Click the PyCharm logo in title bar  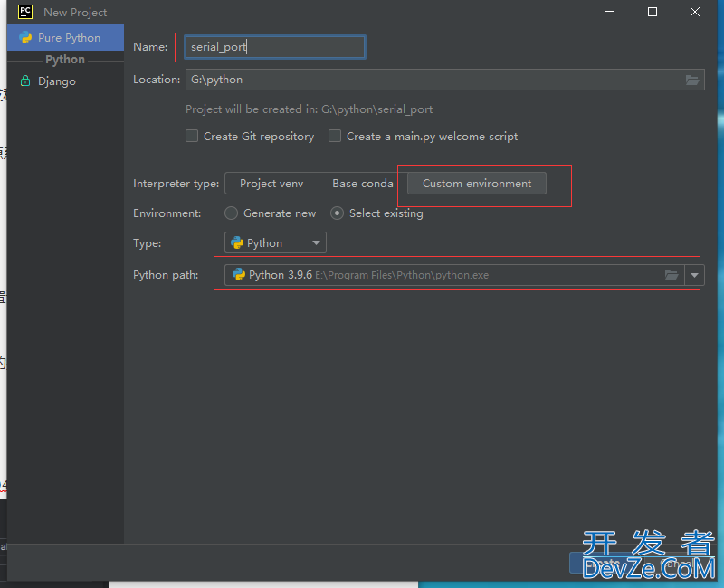(25, 12)
